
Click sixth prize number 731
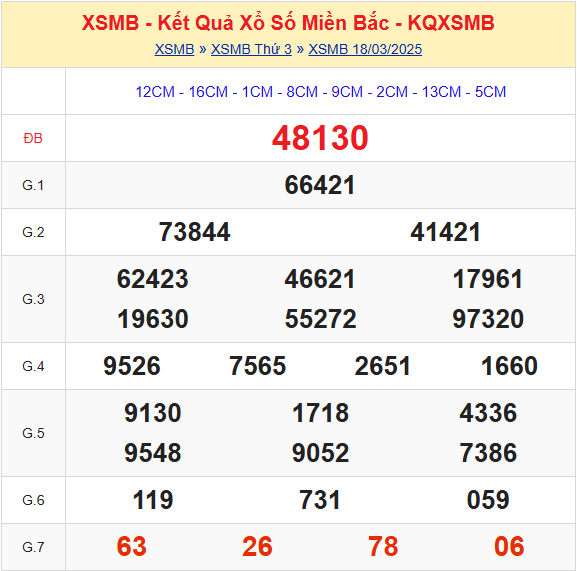pos(320,500)
